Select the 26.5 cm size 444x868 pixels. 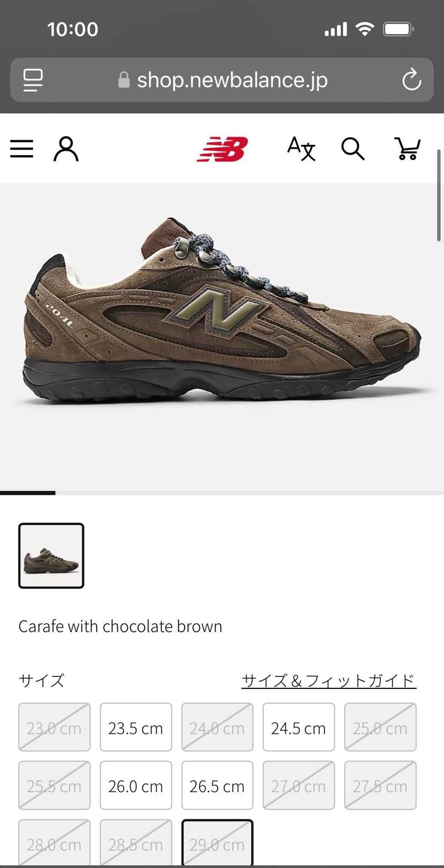(217, 786)
